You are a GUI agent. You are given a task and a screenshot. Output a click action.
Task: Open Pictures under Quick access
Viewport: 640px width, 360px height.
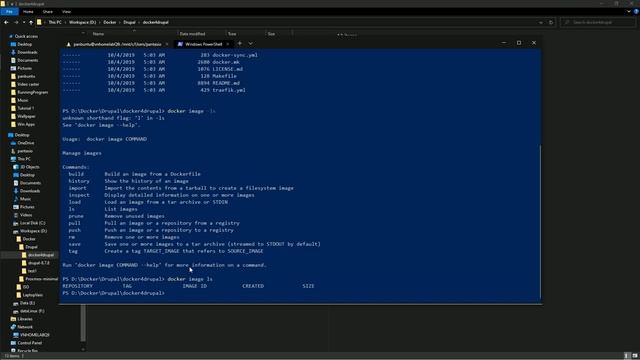coord(24,68)
